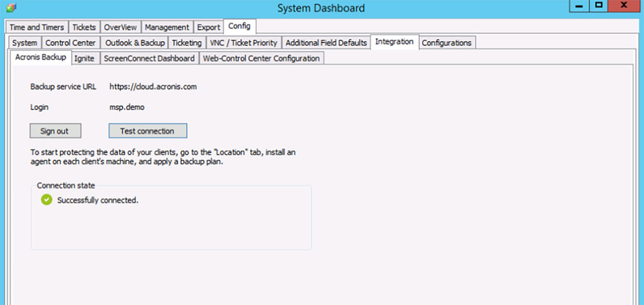
Task: Open the Outlook & Backup tab
Action: click(x=135, y=42)
